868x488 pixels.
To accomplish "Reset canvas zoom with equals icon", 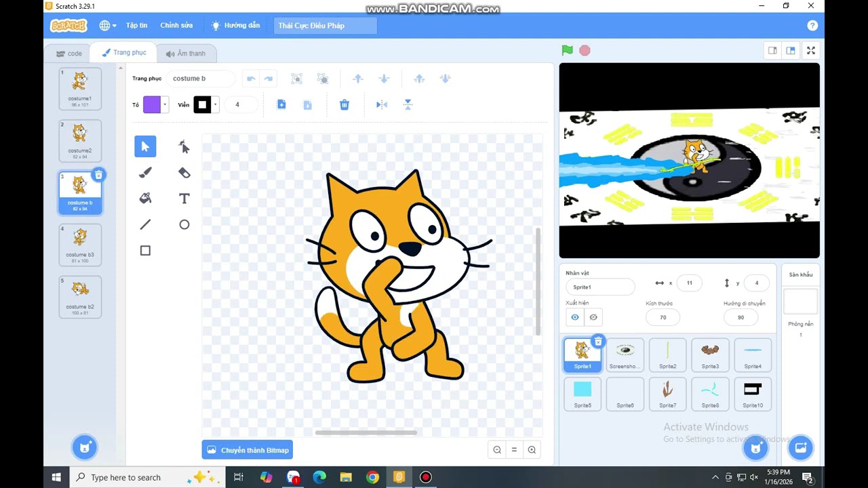I will (x=514, y=449).
